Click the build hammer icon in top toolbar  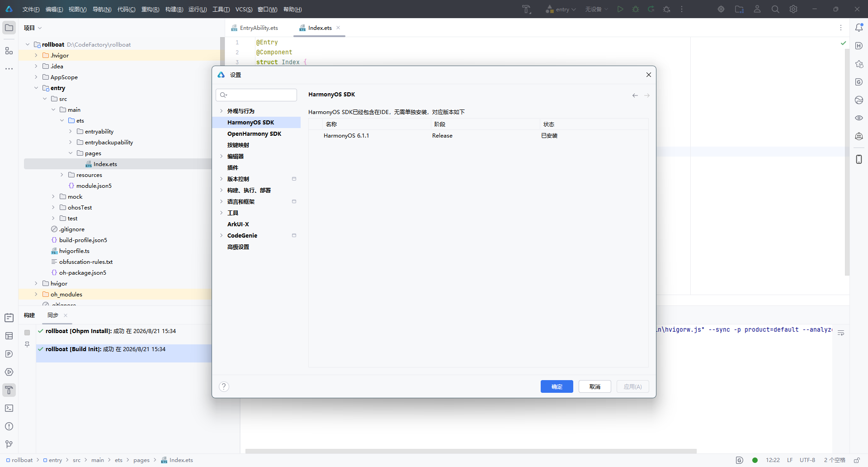tap(526, 9)
